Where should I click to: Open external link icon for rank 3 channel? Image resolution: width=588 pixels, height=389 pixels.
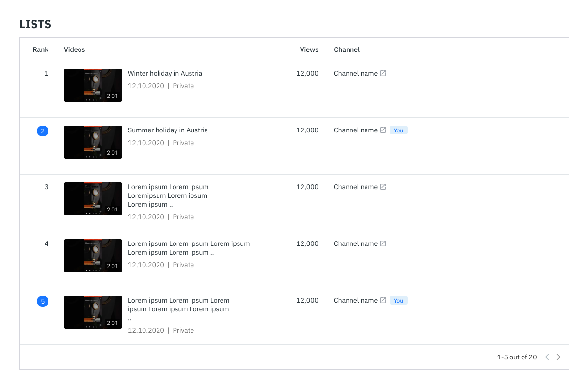[x=383, y=187]
